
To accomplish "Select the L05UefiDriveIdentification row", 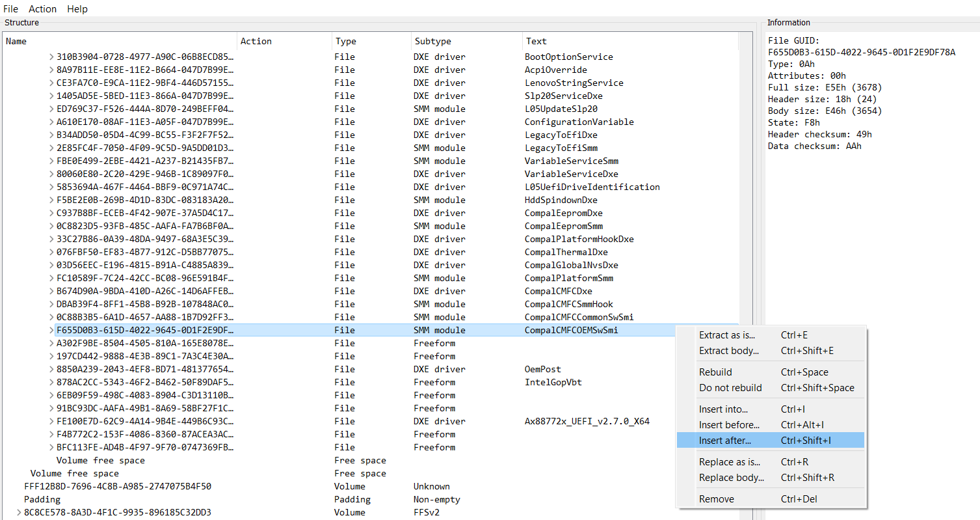I will point(371,187).
